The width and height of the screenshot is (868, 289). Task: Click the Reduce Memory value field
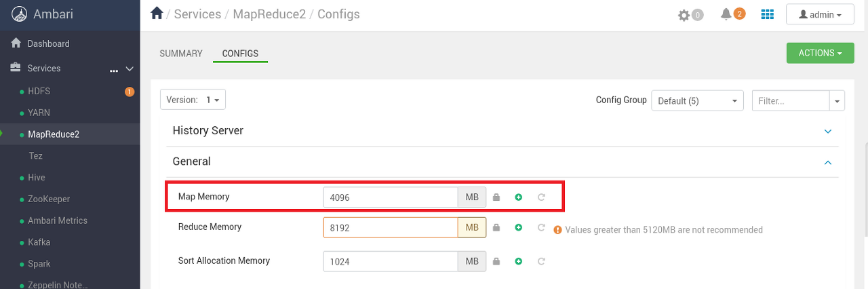coord(391,227)
